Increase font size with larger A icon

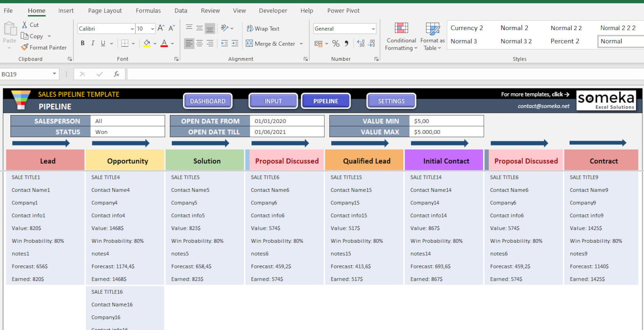point(161,28)
